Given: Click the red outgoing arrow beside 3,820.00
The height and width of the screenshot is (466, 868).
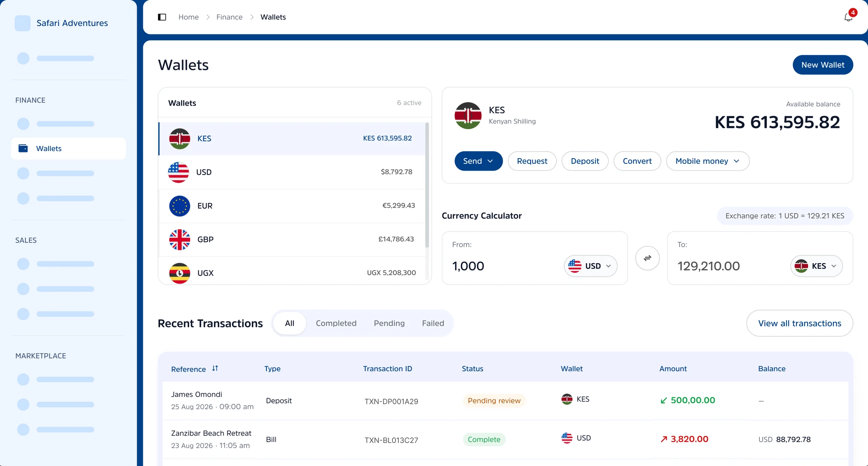Looking at the screenshot, I should tap(664, 439).
